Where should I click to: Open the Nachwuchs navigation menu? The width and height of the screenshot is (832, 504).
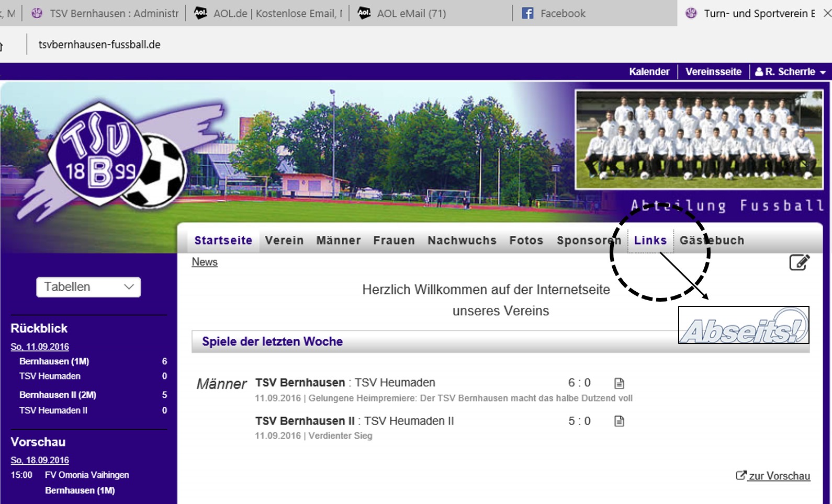(462, 240)
